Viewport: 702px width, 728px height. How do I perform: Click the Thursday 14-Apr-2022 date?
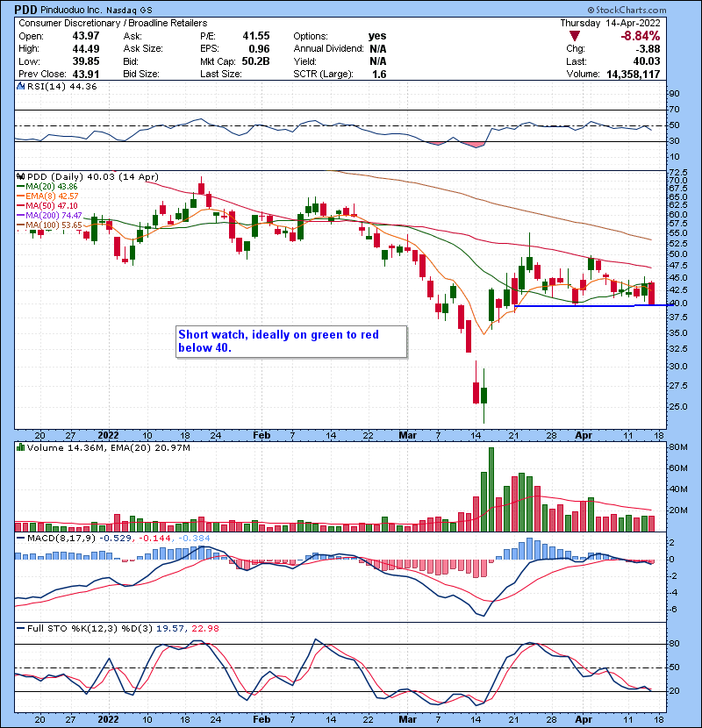click(610, 23)
